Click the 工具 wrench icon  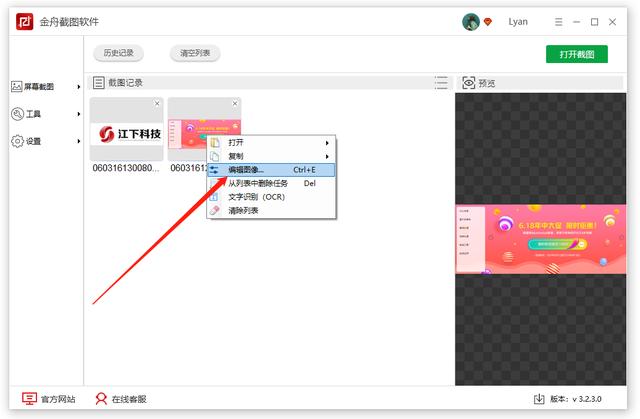tap(17, 114)
